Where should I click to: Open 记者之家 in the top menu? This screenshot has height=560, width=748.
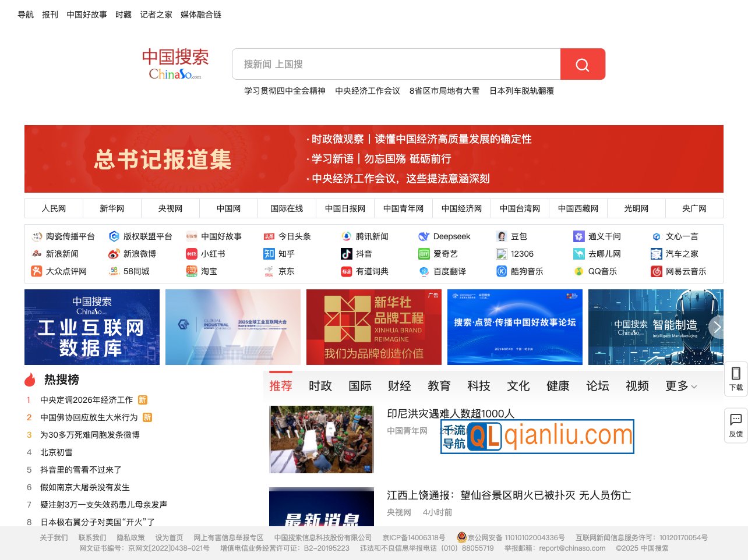[156, 15]
